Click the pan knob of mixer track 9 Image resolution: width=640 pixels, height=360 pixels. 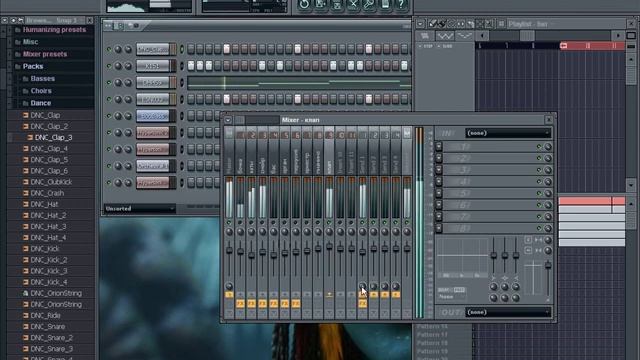(329, 232)
